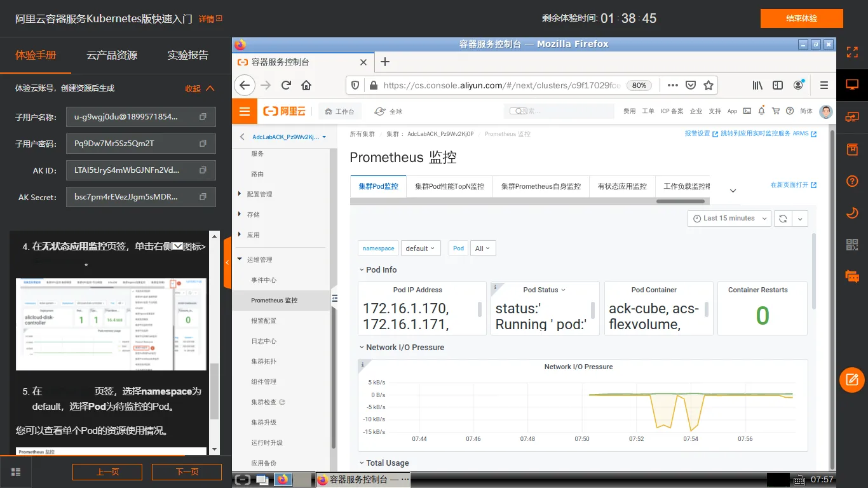868x488 pixels.
Task: Open Pod All dropdown
Action: (x=483, y=248)
